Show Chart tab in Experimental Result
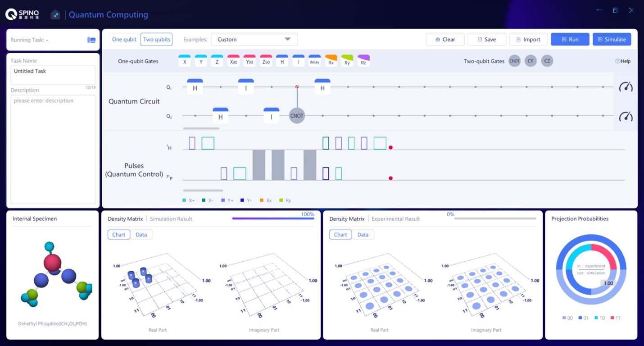644x346 pixels. pos(340,235)
